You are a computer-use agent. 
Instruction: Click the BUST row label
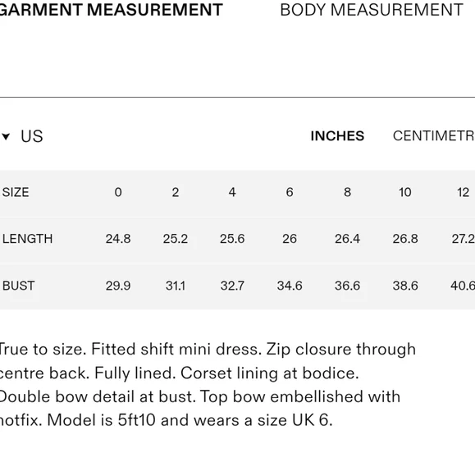[19, 286]
